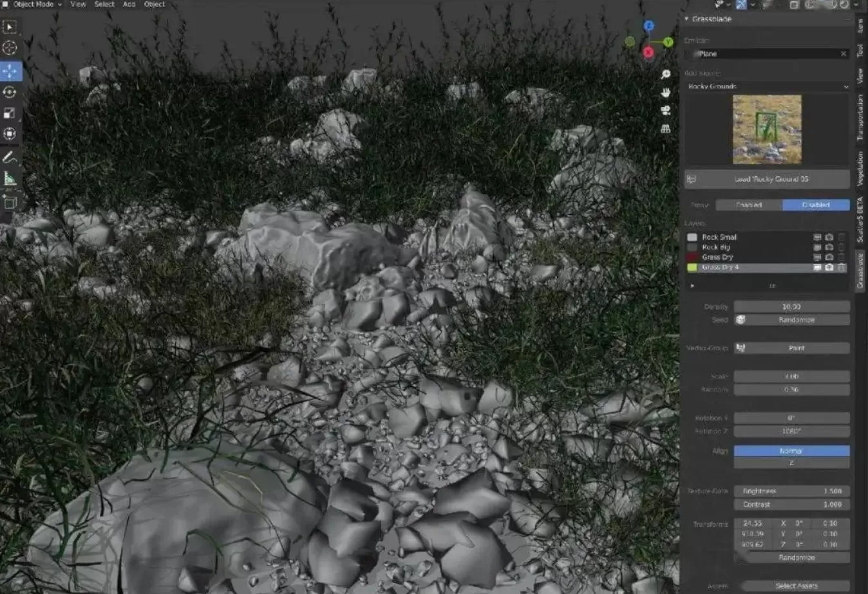
Task: Click the Brightness slider field
Action: coord(791,491)
